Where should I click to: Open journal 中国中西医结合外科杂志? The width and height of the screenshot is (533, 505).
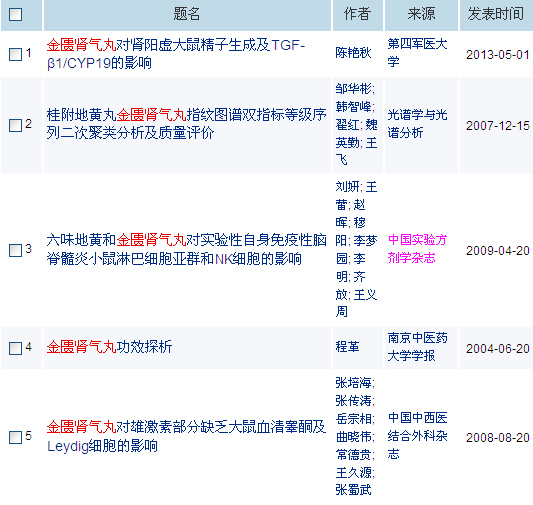[417, 436]
